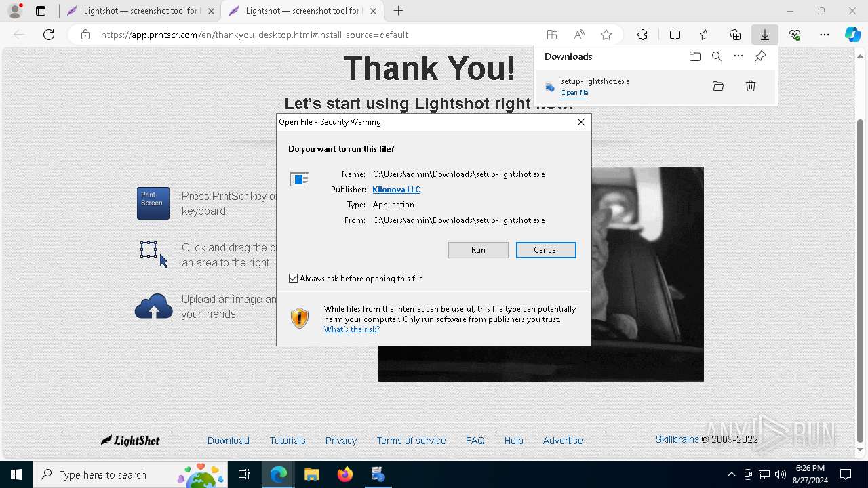Delete the setup-lightshot.exe download entry
The height and width of the screenshot is (488, 868).
click(751, 86)
